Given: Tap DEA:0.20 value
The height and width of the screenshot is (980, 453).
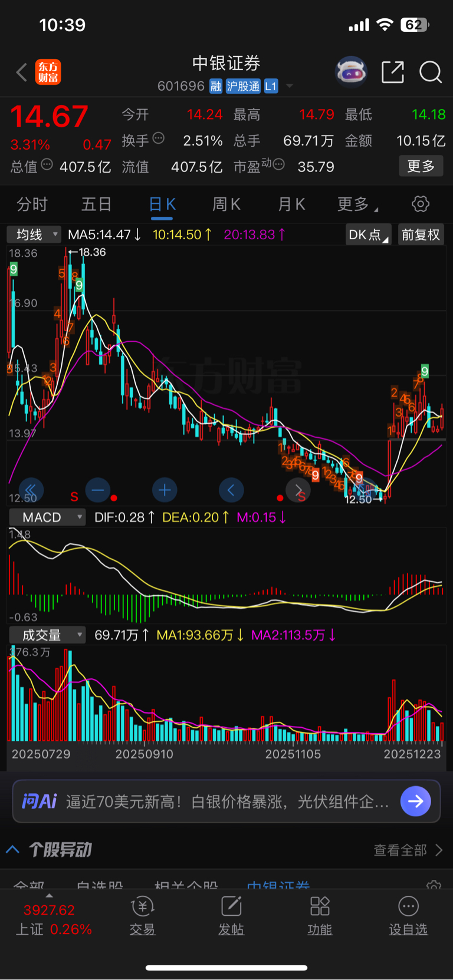Looking at the screenshot, I should click(x=196, y=517).
